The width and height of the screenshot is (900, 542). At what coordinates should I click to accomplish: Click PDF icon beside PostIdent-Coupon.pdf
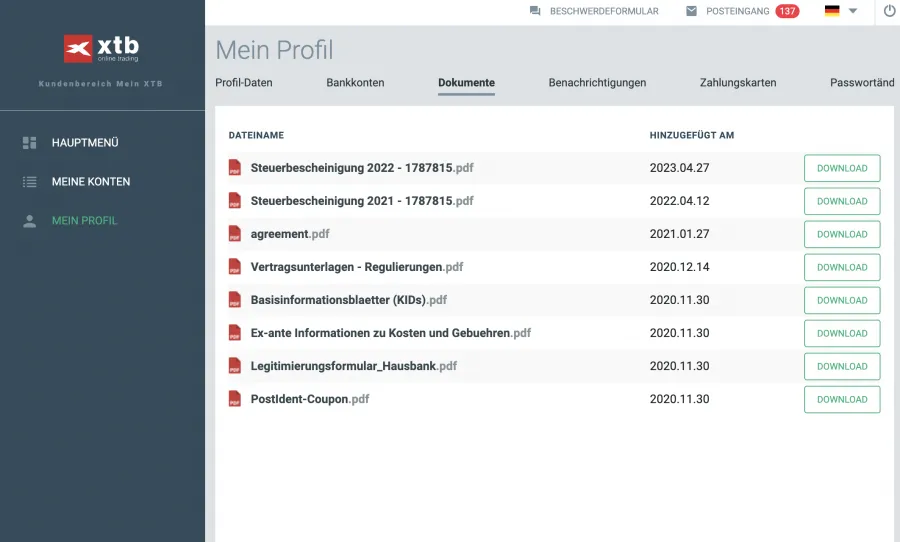(235, 399)
